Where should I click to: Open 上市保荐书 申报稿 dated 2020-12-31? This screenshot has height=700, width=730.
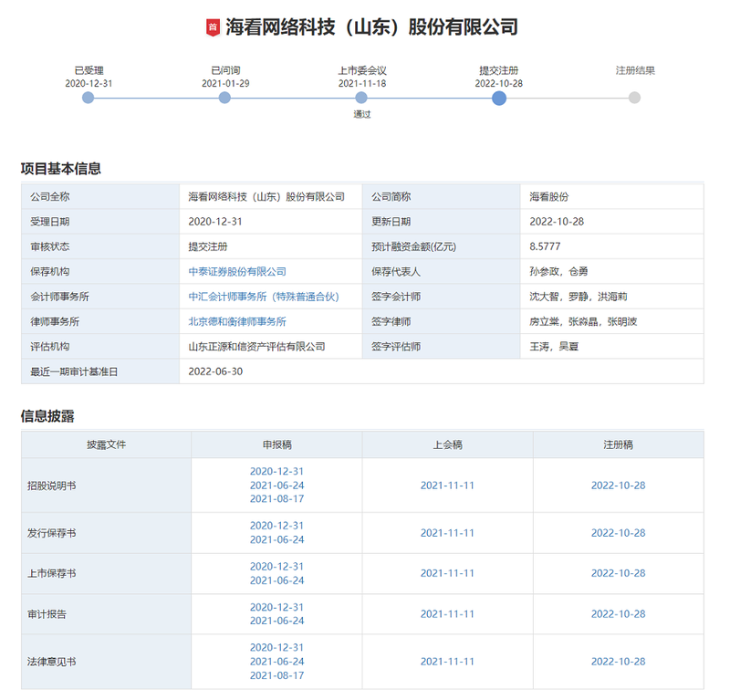click(277, 567)
